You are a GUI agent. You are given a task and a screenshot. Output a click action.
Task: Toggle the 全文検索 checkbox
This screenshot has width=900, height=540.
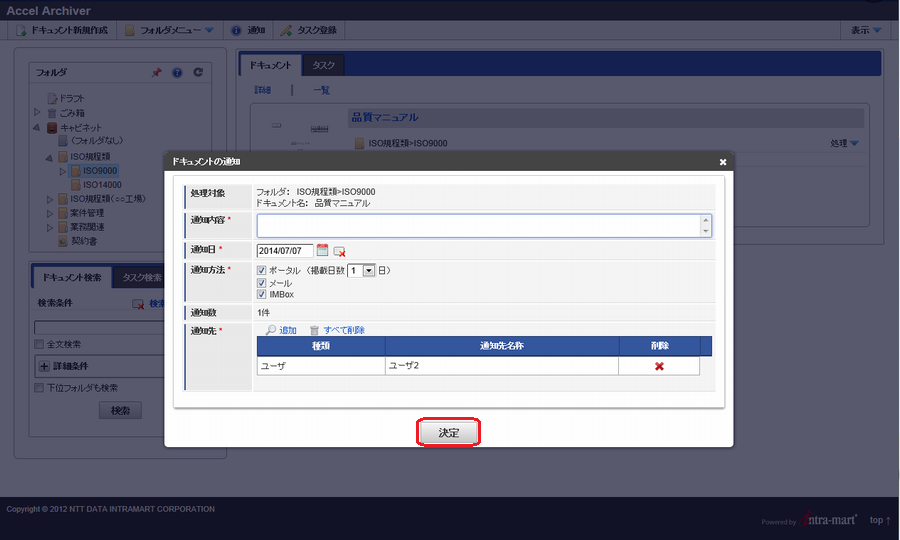(39, 344)
